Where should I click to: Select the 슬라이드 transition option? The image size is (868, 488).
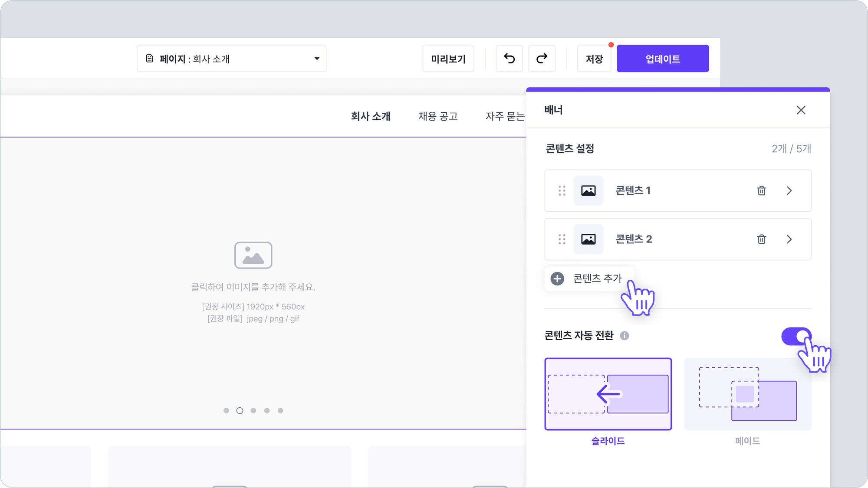pos(608,394)
